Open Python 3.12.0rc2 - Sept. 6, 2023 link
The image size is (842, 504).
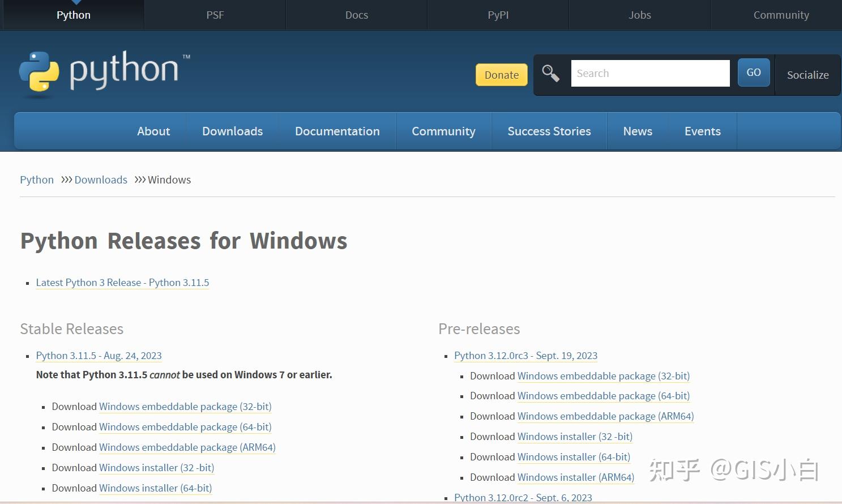point(523,497)
